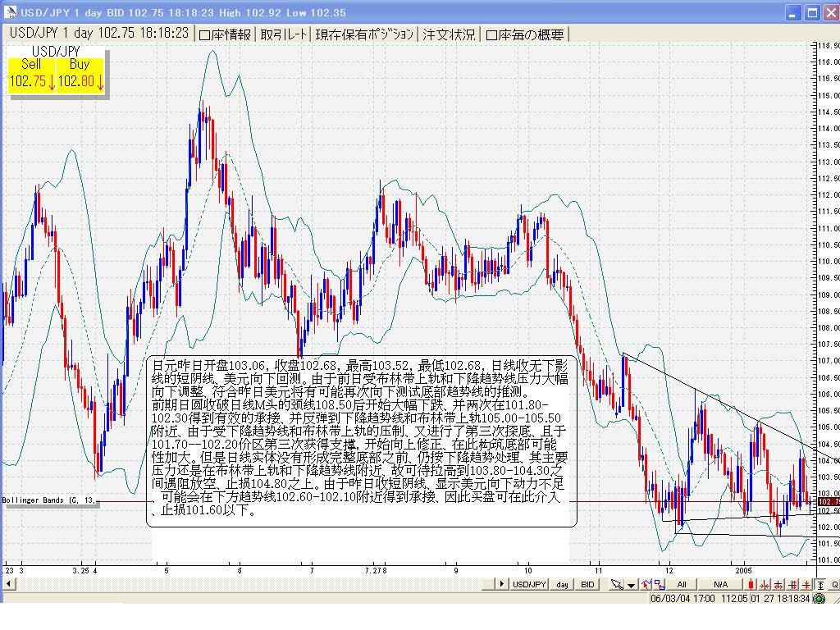The height and width of the screenshot is (630, 840).
Task: Toggle the BID price type button
Action: [588, 584]
